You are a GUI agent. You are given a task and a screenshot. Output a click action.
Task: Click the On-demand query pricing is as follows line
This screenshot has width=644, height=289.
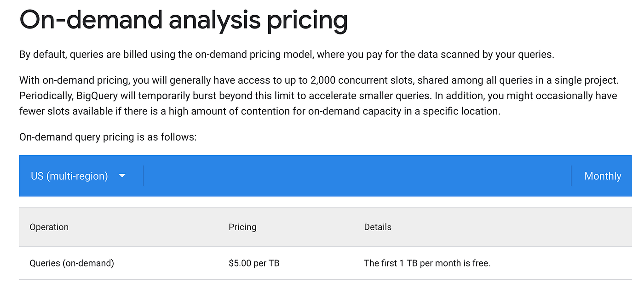pyautogui.click(x=108, y=137)
